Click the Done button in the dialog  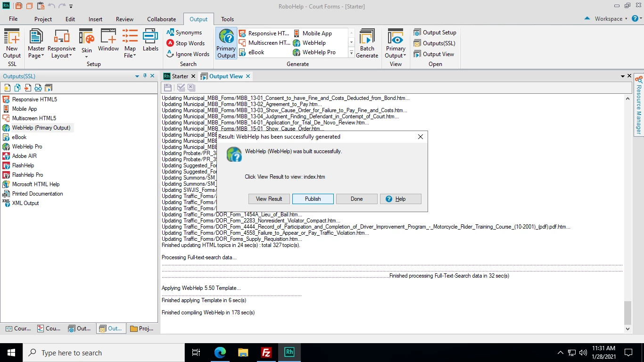(356, 199)
